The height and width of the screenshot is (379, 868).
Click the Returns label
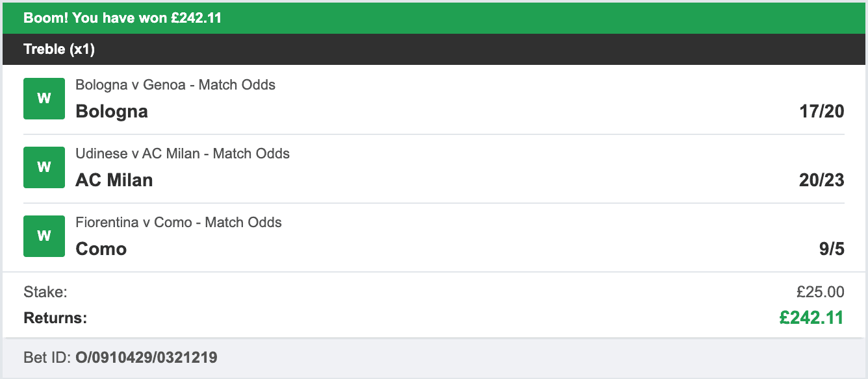click(x=55, y=318)
